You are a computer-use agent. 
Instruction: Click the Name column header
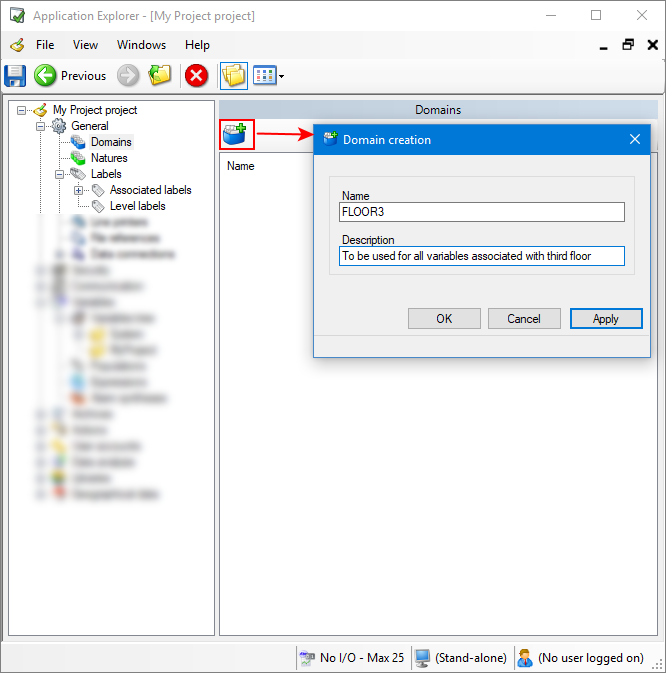click(x=241, y=166)
